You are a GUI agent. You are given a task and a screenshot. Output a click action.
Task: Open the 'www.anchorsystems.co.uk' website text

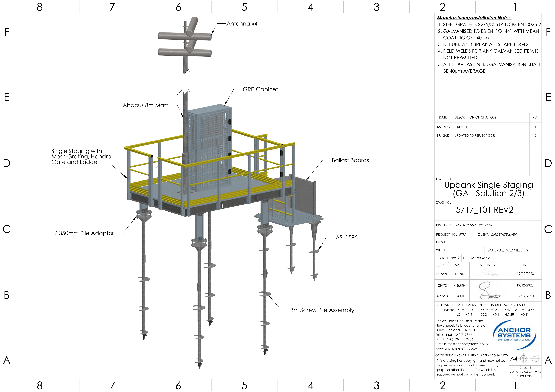pyautogui.click(x=456, y=349)
